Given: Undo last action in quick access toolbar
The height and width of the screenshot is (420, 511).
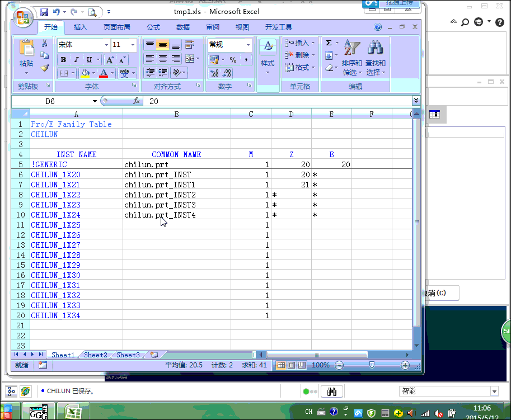Looking at the screenshot, I should [x=57, y=12].
